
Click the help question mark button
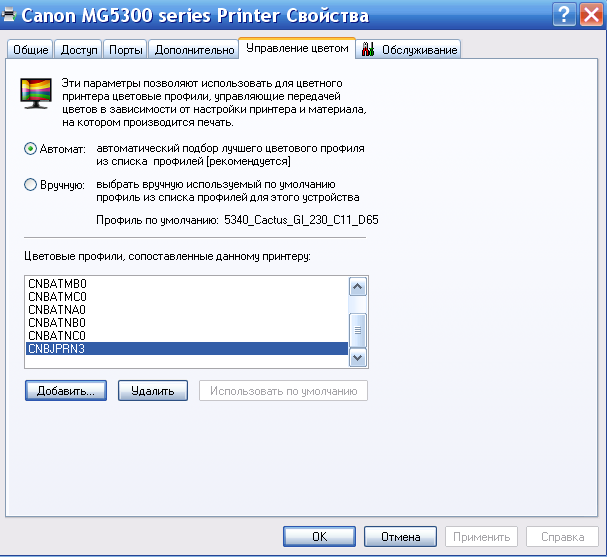[x=564, y=15]
